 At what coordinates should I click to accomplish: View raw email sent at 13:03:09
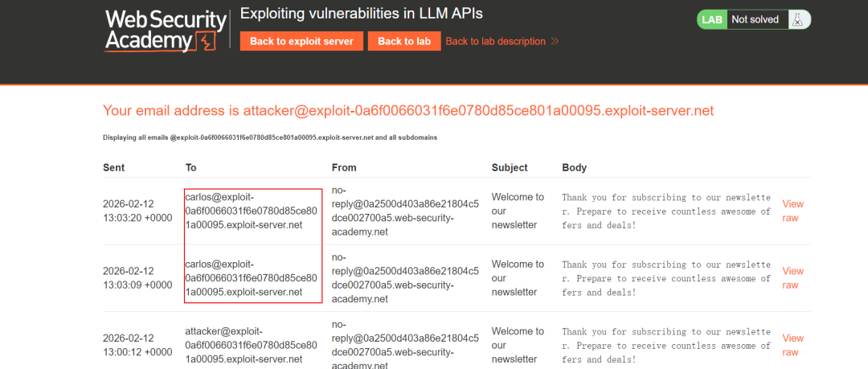(x=792, y=278)
